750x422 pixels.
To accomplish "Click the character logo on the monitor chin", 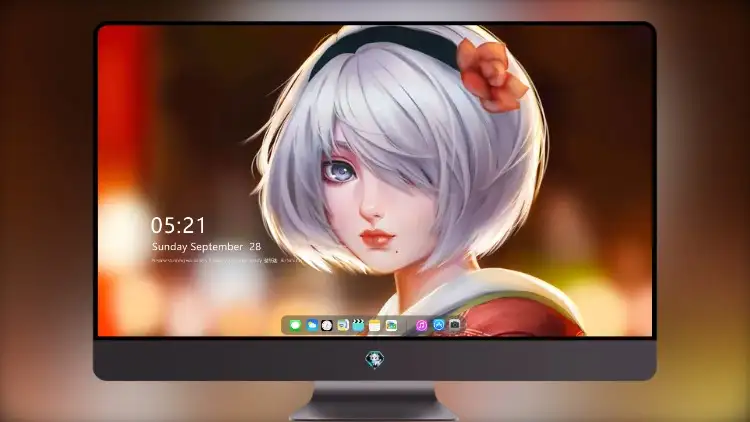I will [x=375, y=359].
